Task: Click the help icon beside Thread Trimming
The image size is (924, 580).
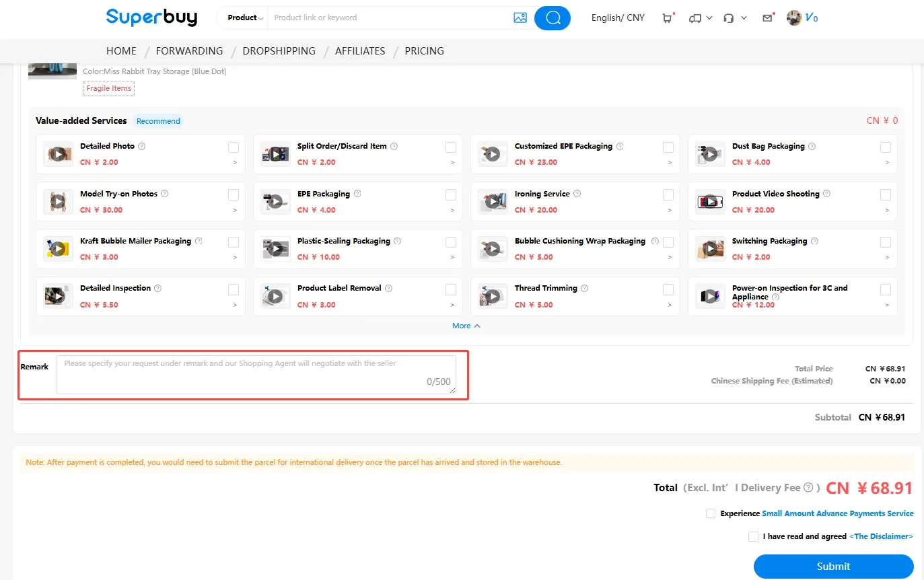Action: [x=584, y=288]
